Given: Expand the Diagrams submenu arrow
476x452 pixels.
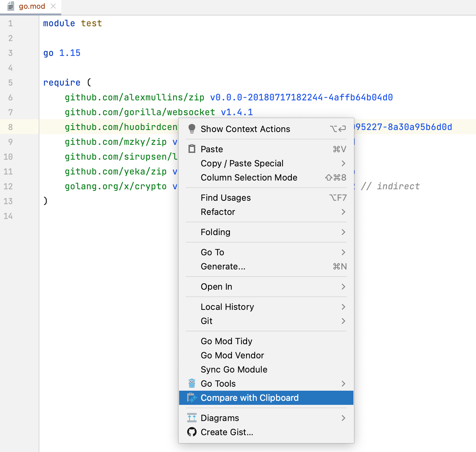Looking at the screenshot, I should (x=343, y=418).
